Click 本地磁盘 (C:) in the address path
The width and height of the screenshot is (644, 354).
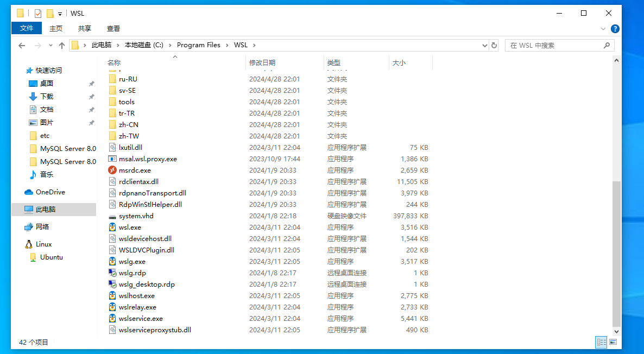pos(144,45)
